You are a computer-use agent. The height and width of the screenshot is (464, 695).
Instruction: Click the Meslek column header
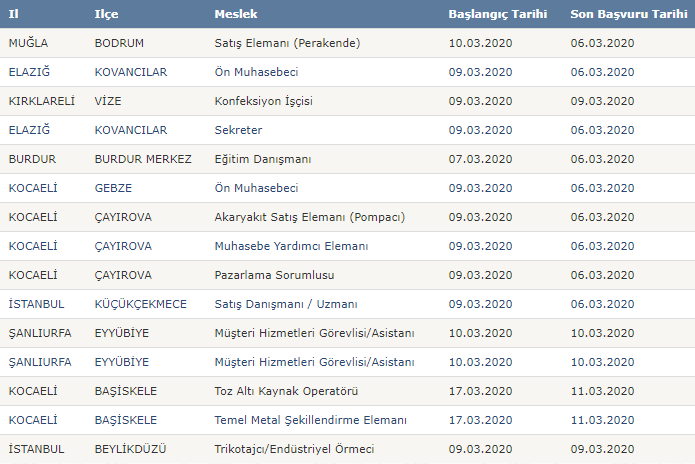tap(236, 14)
